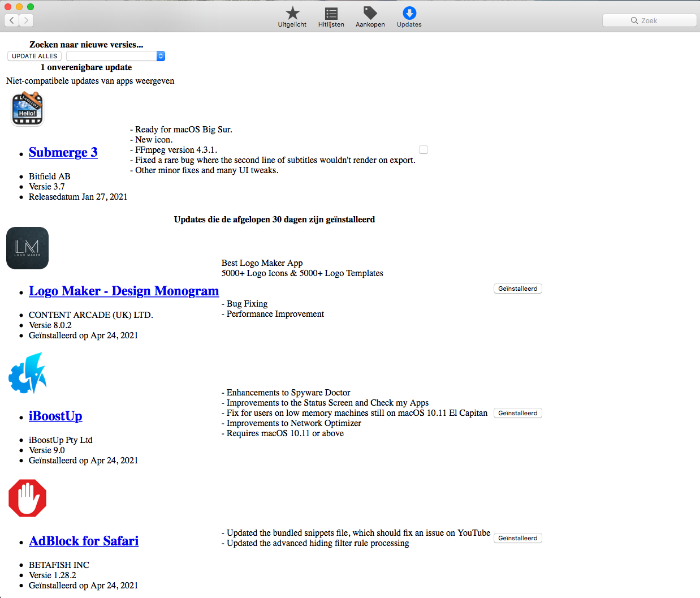Open the AdBlock for Safari link
Viewport: 700px width, 598px height.
pyautogui.click(x=84, y=541)
